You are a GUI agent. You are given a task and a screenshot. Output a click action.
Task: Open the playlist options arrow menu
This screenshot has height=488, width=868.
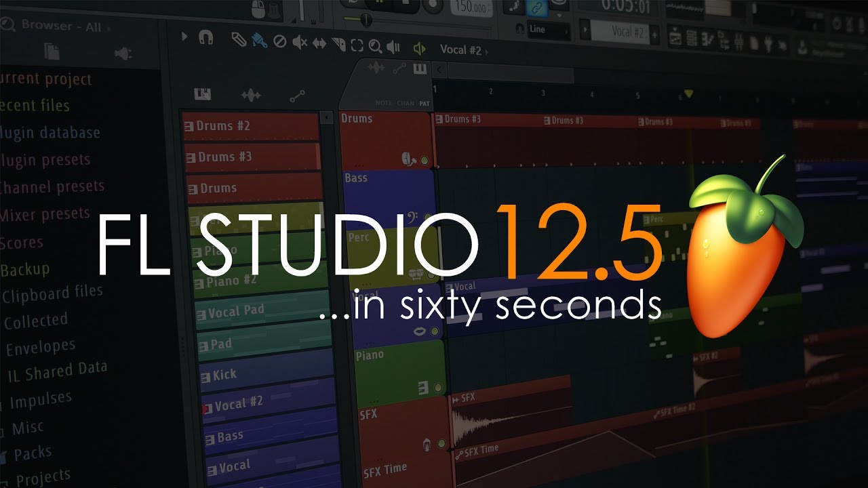tap(184, 37)
